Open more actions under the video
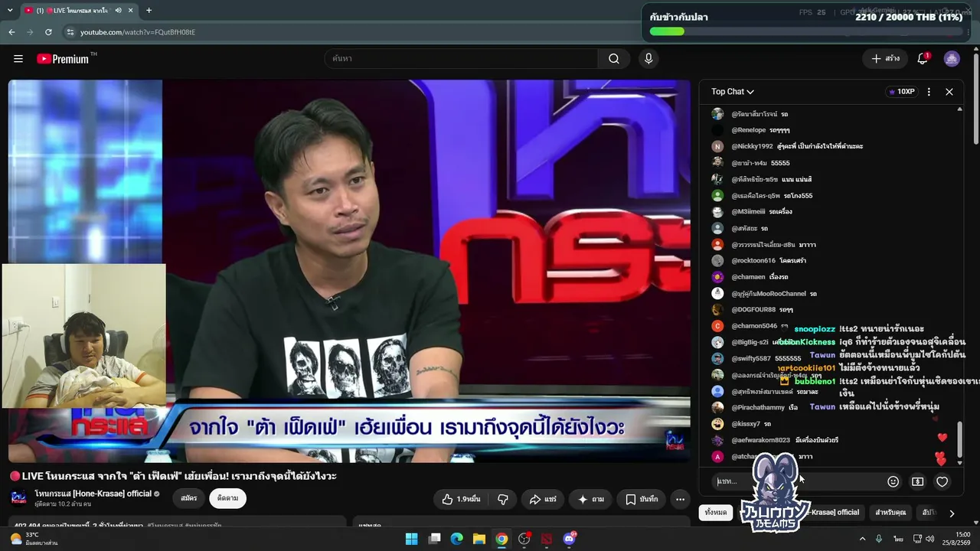The image size is (980, 551). point(680,499)
